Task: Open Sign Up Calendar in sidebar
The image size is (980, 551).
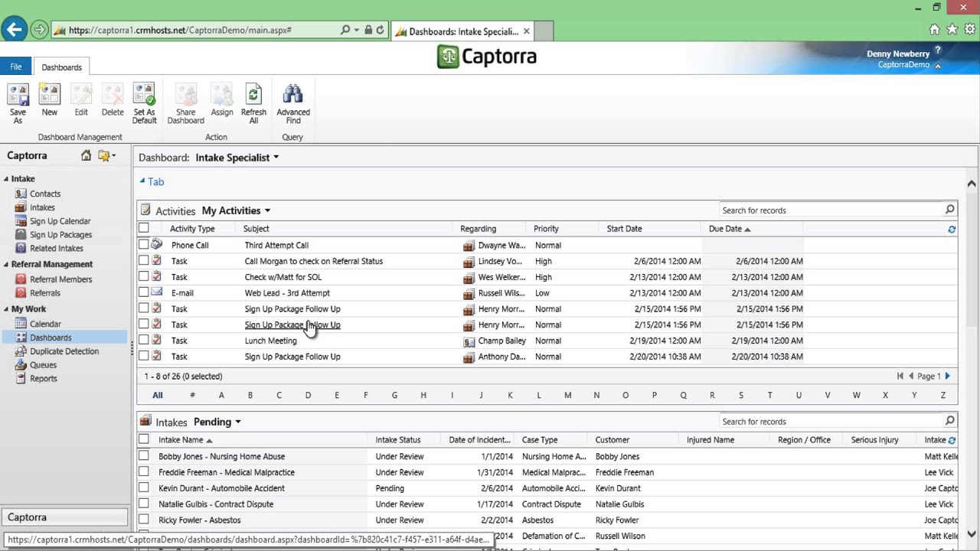Action: pos(60,221)
